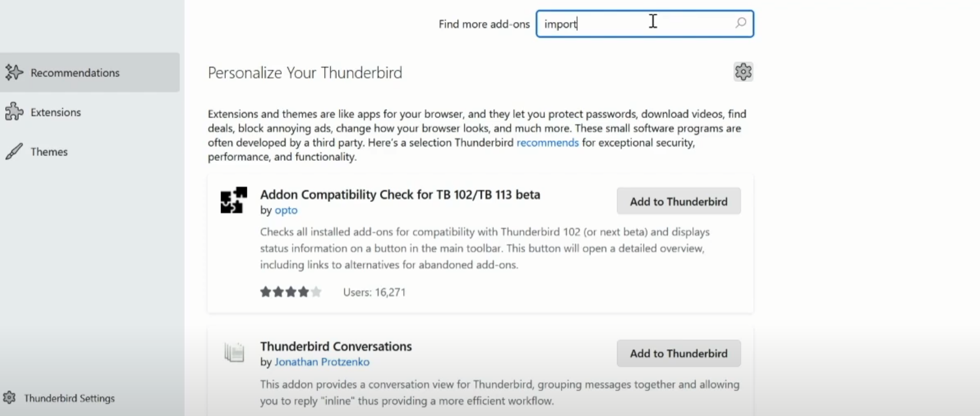Click the star rating of Addon Compatibility Check
The width and height of the screenshot is (980, 416).
tap(290, 292)
